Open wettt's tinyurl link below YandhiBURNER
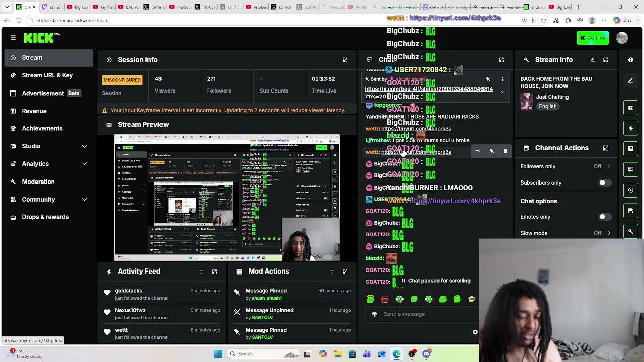Screen dimensions: 644x362 pyautogui.click(x=416, y=129)
